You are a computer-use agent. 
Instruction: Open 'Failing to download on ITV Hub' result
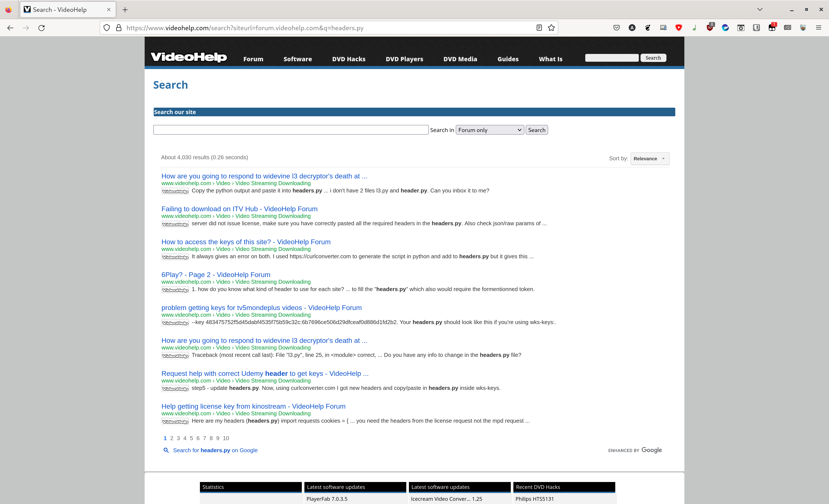[x=239, y=209]
